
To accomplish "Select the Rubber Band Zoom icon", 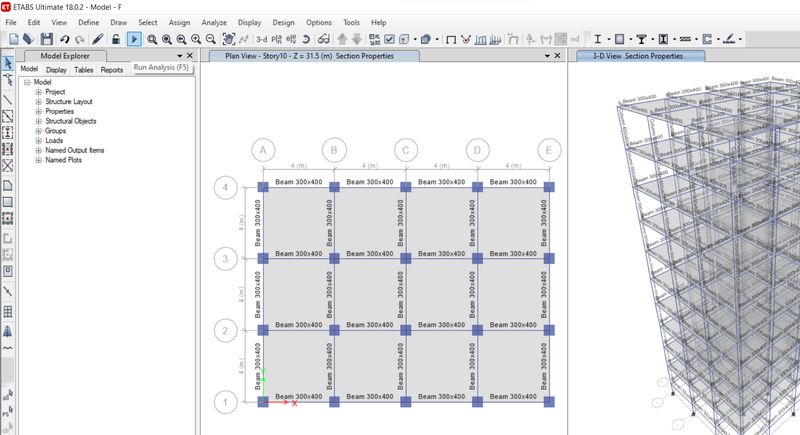I will (152, 39).
